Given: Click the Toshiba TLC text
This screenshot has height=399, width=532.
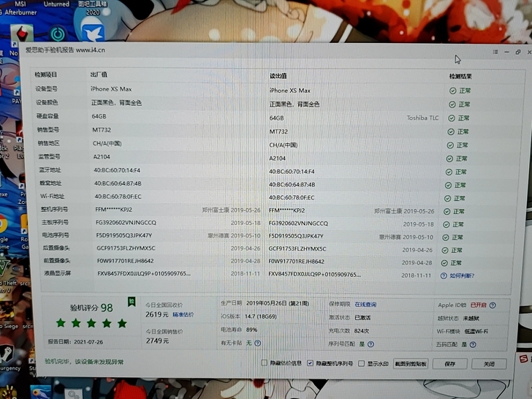Looking at the screenshot, I should click(x=422, y=118).
